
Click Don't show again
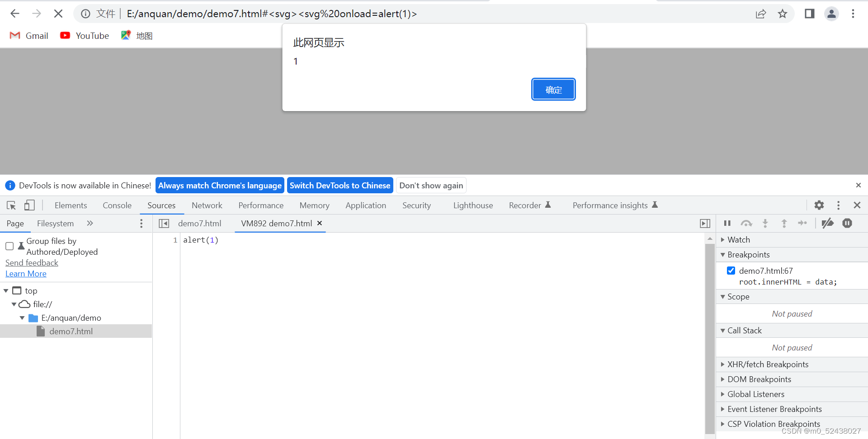click(431, 186)
